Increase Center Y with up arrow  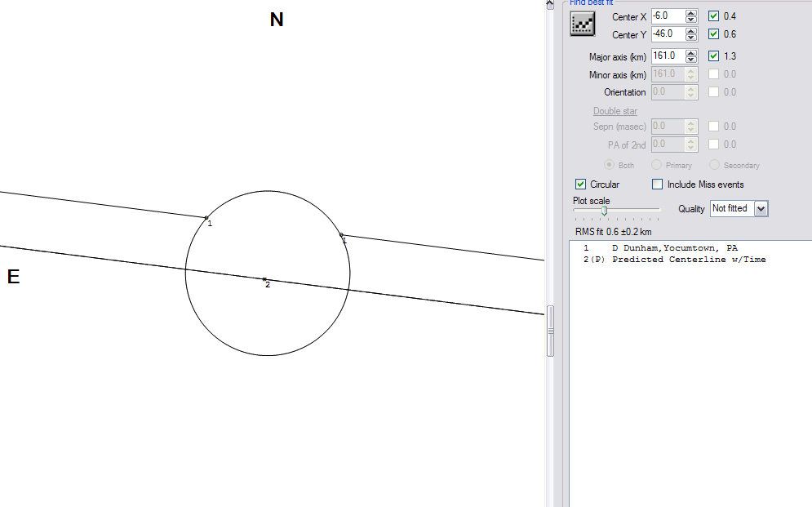click(691, 31)
